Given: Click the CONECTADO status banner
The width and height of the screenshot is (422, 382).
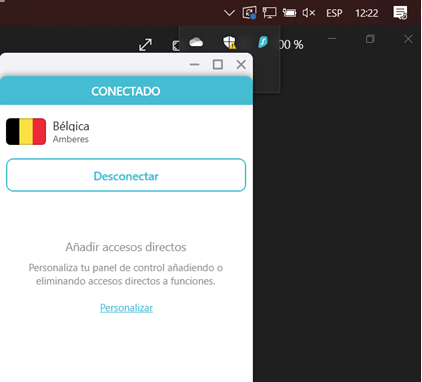Looking at the screenshot, I should click(126, 91).
